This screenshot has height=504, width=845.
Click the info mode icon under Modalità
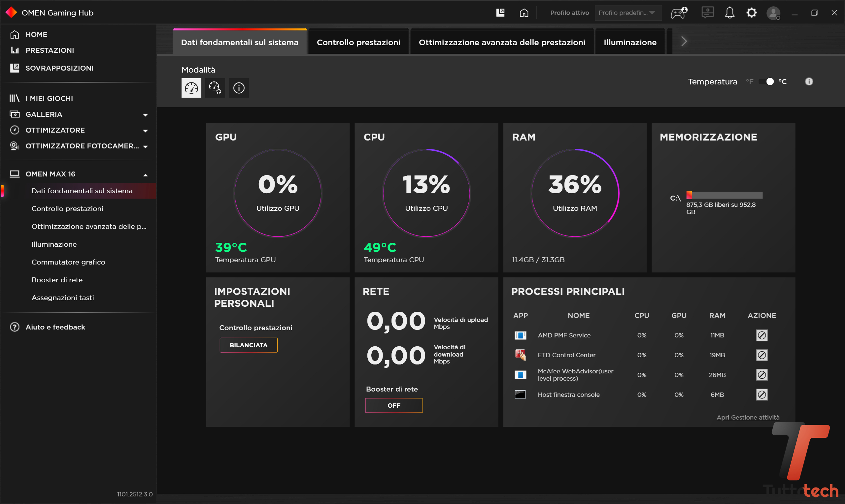coord(239,88)
